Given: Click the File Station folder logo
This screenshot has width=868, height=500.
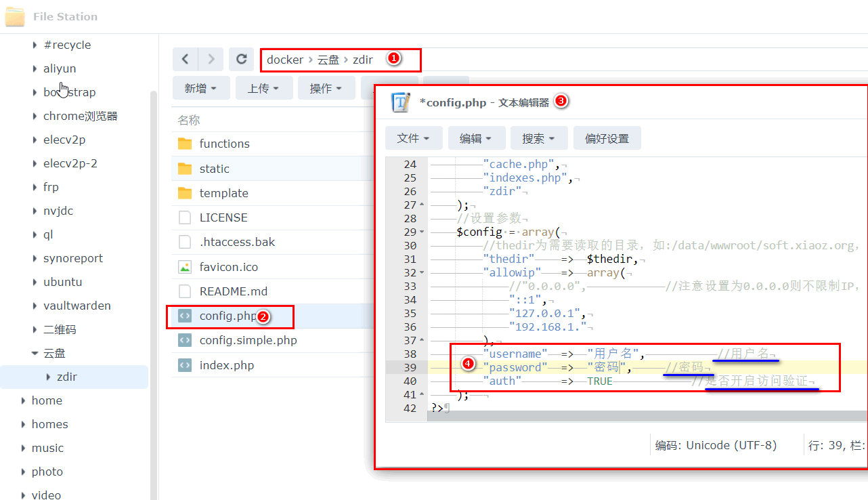Looking at the screenshot, I should click(15, 16).
